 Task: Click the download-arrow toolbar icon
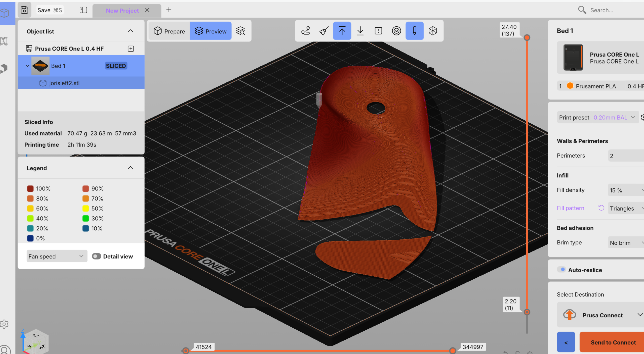[x=360, y=31]
